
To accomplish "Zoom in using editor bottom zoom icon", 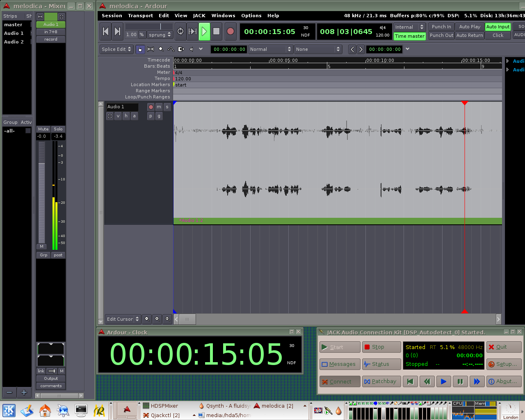I will pos(157,319).
